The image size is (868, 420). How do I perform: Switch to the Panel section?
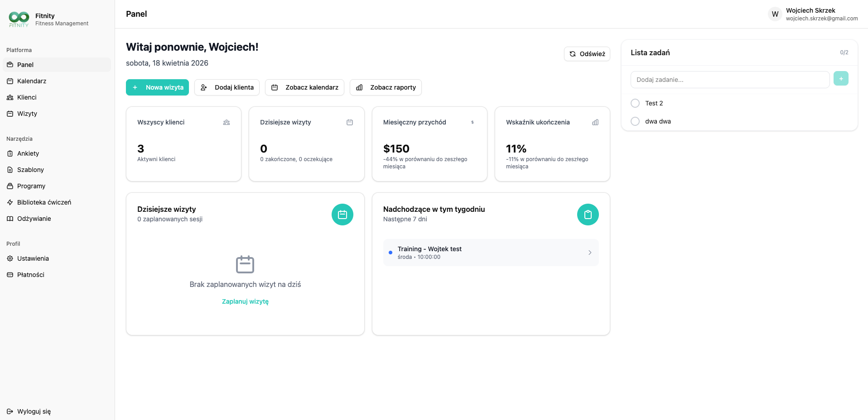[24, 65]
